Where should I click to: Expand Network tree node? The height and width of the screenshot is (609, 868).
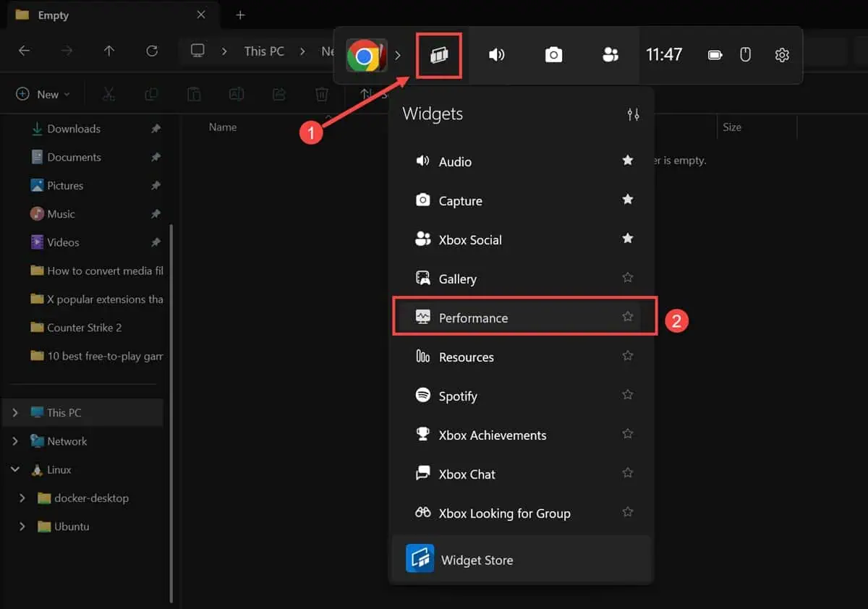pos(15,440)
